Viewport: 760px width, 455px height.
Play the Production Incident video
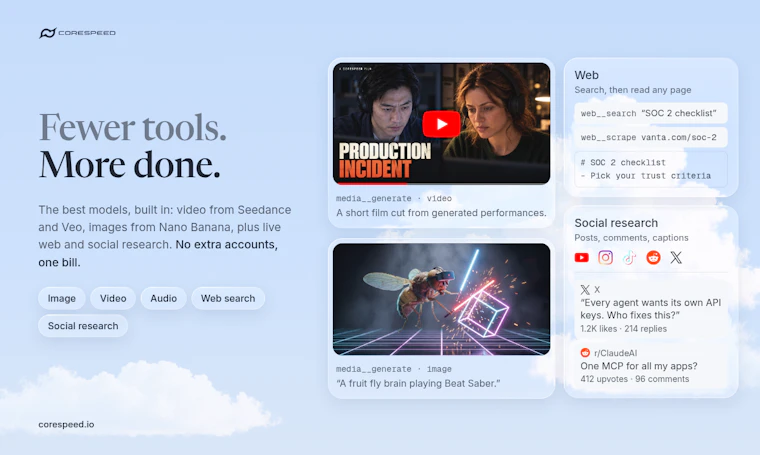pyautogui.click(x=441, y=124)
